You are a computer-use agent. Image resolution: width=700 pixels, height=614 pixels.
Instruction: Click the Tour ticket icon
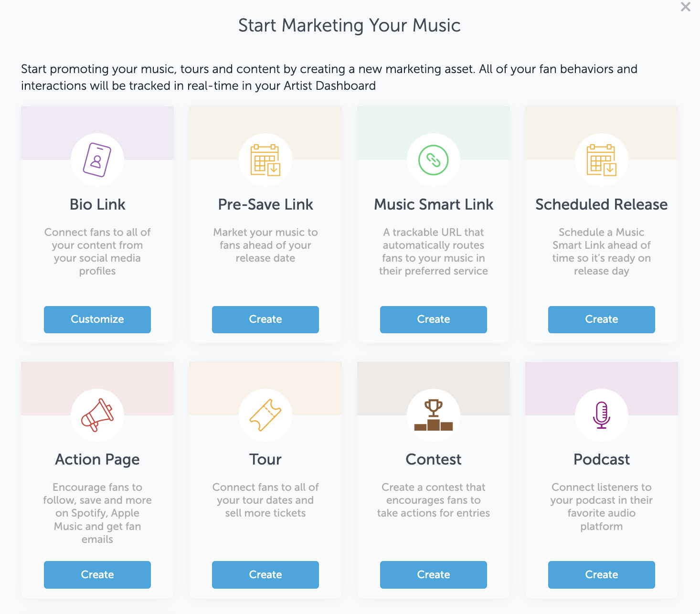tap(265, 415)
